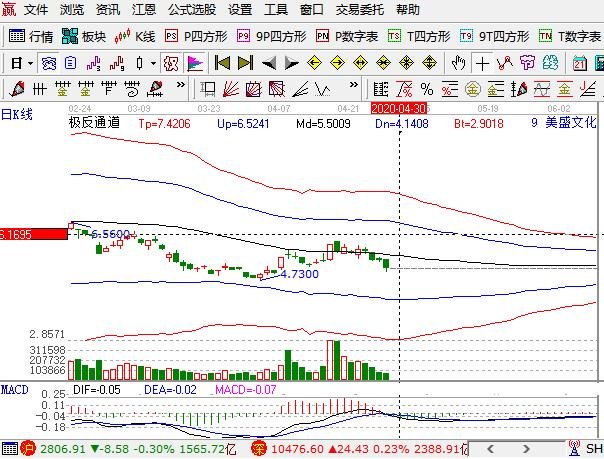
Task: Open the 9T四方形 view
Action: pos(495,37)
